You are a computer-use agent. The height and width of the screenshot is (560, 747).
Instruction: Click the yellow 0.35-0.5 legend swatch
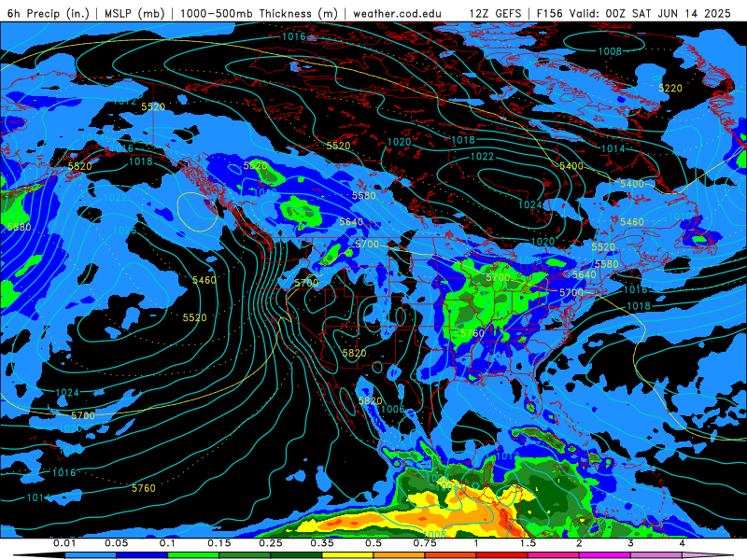tap(347, 555)
